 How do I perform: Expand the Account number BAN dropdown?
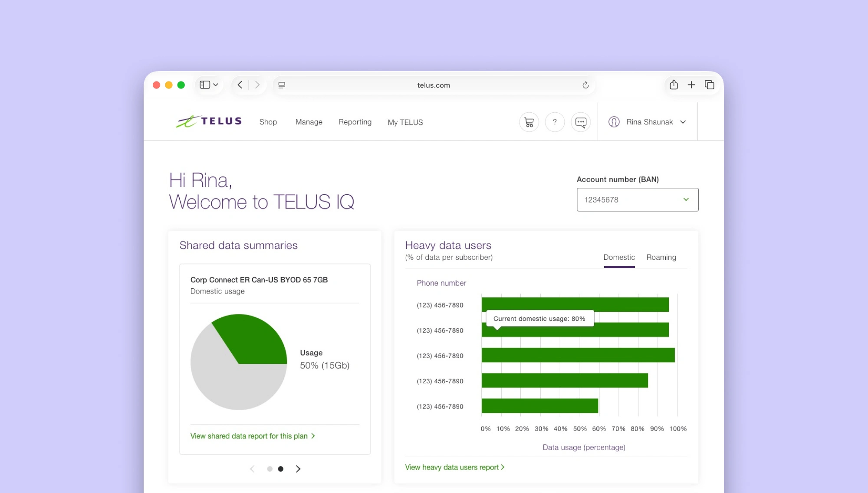pos(637,200)
